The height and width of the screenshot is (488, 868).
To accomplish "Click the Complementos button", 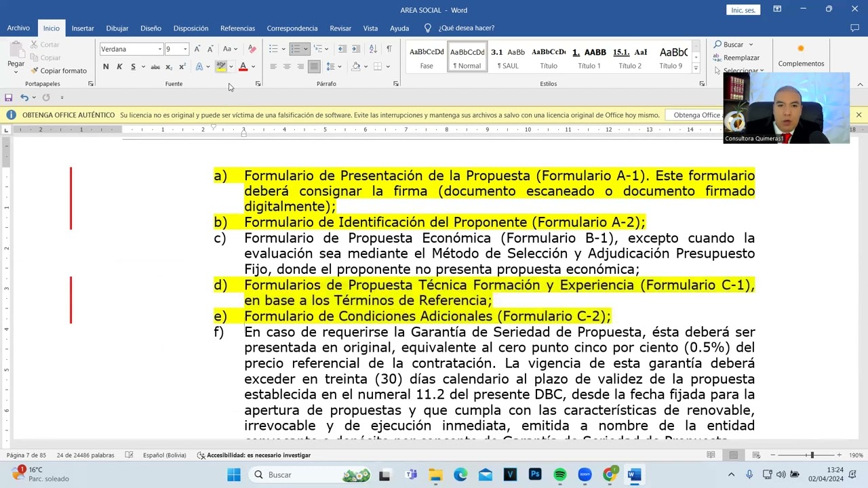I will [801, 56].
